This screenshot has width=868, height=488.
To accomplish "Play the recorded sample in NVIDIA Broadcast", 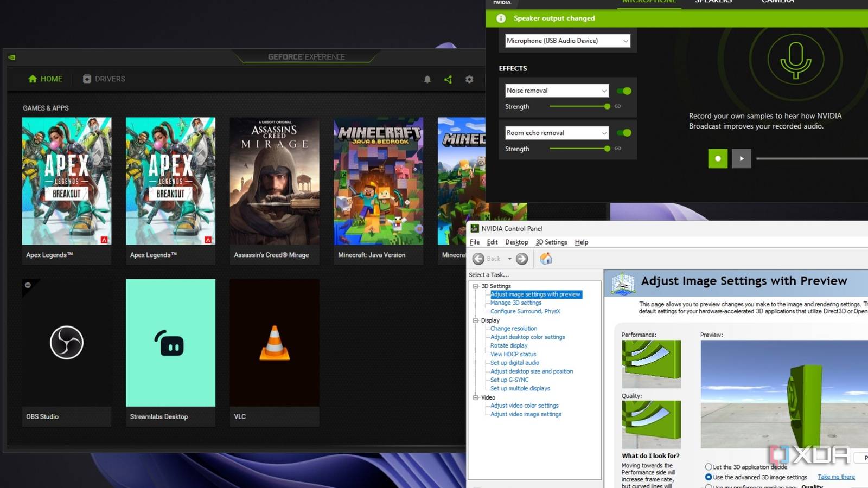I will pyautogui.click(x=741, y=158).
